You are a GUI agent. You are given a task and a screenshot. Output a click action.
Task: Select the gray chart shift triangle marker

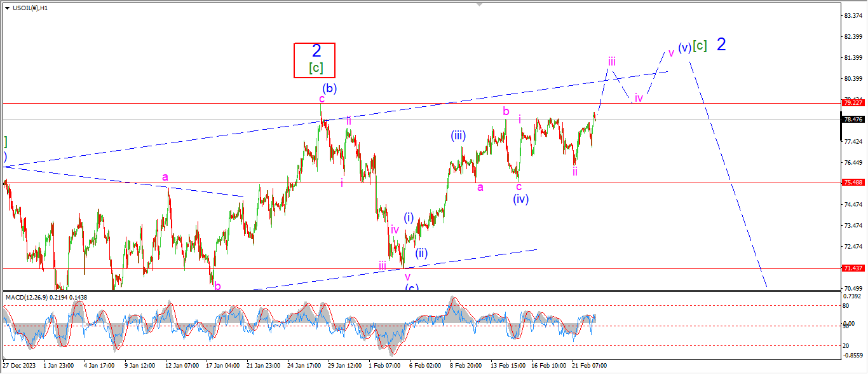478,5
